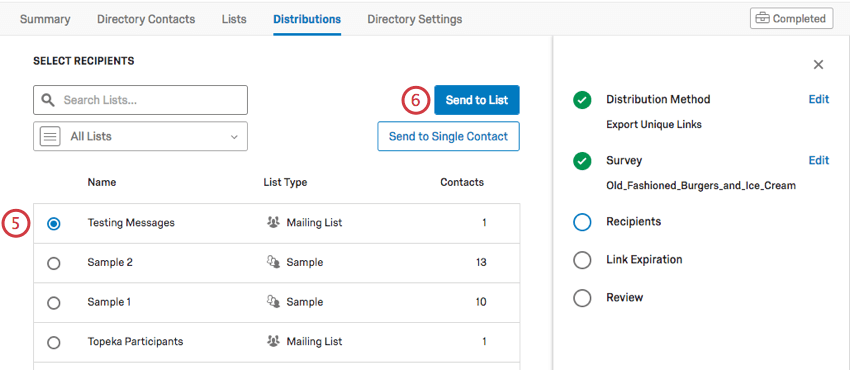850x370 pixels.
Task: Click the Review step circle
Action: coord(582,298)
